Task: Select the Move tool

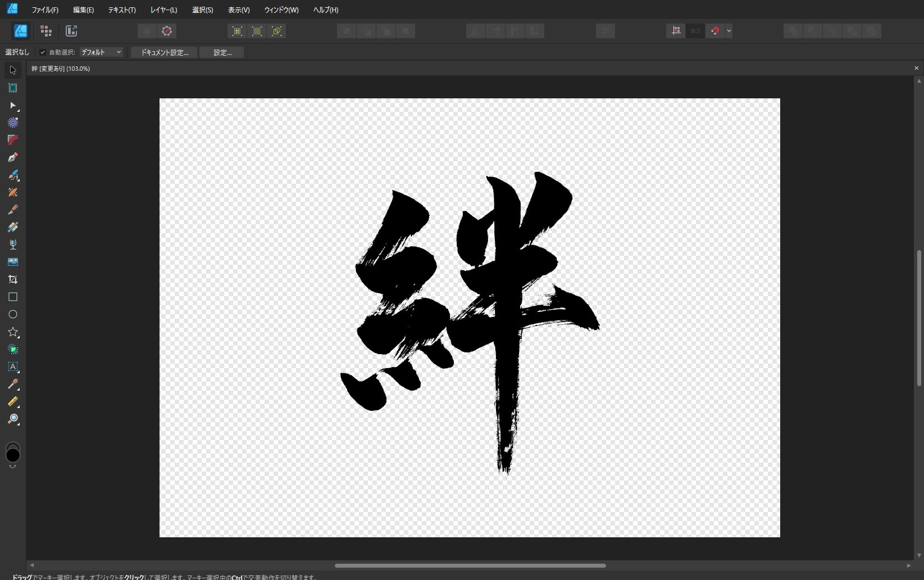Action: 12,70
